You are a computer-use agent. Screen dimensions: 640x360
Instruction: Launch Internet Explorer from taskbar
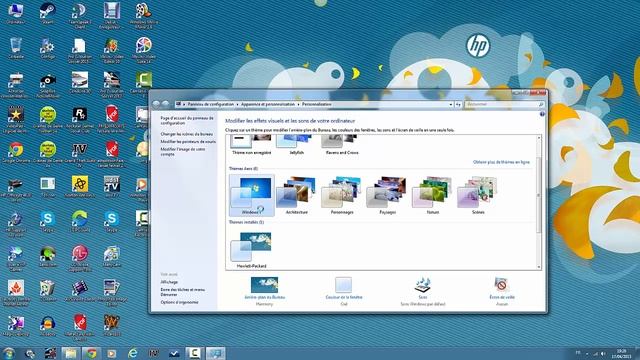click(133, 353)
